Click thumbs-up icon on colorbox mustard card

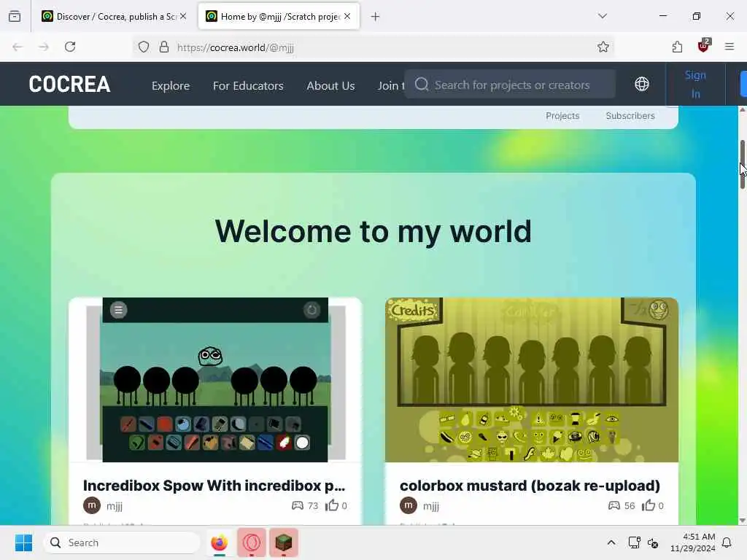(648, 505)
